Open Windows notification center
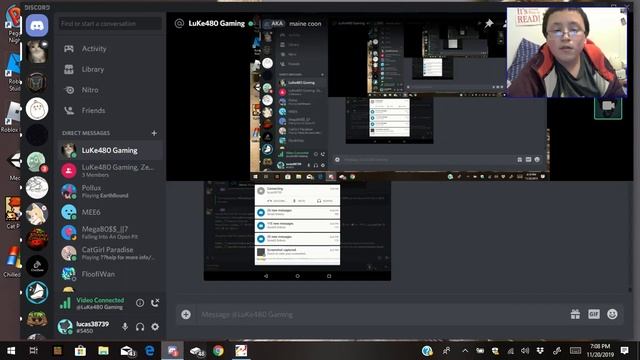 click(624, 351)
